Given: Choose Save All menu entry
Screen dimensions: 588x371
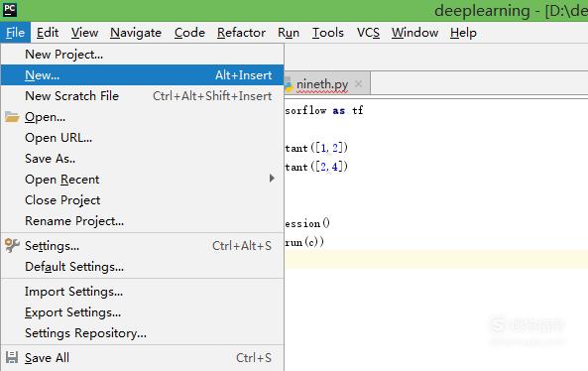Looking at the screenshot, I should (x=142, y=358).
